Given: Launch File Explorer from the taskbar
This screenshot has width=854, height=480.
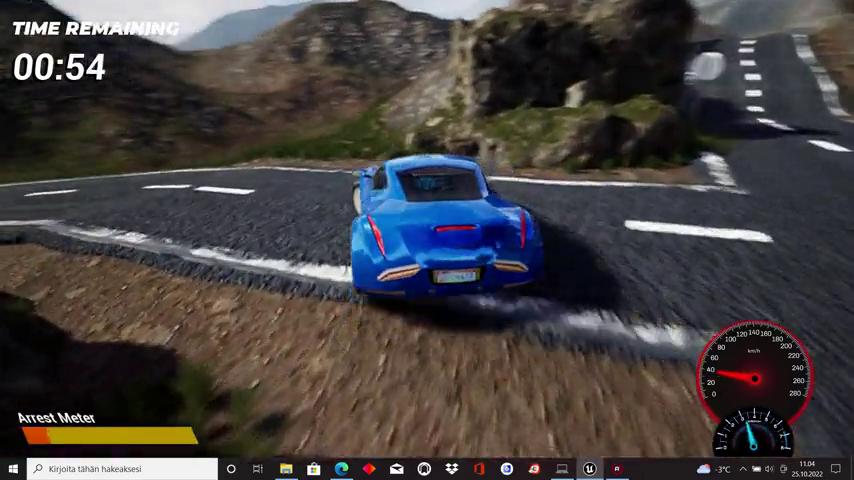Looking at the screenshot, I should pyautogui.click(x=286, y=469).
